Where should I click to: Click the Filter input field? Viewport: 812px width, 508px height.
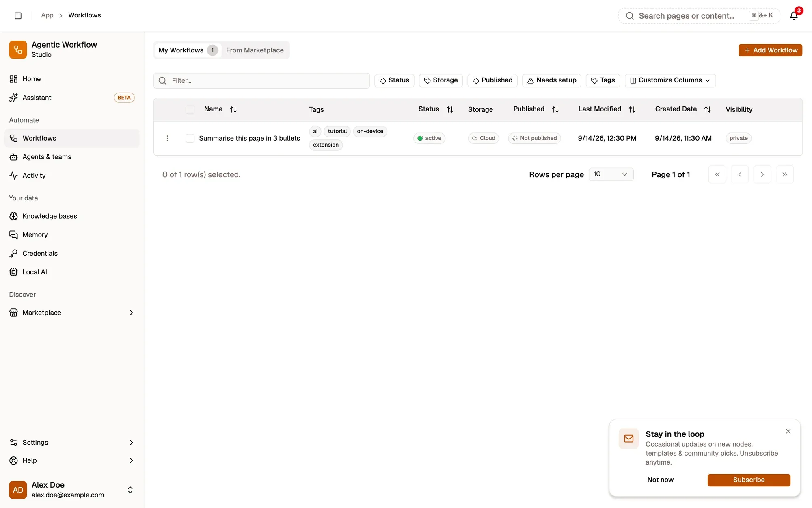(x=262, y=80)
